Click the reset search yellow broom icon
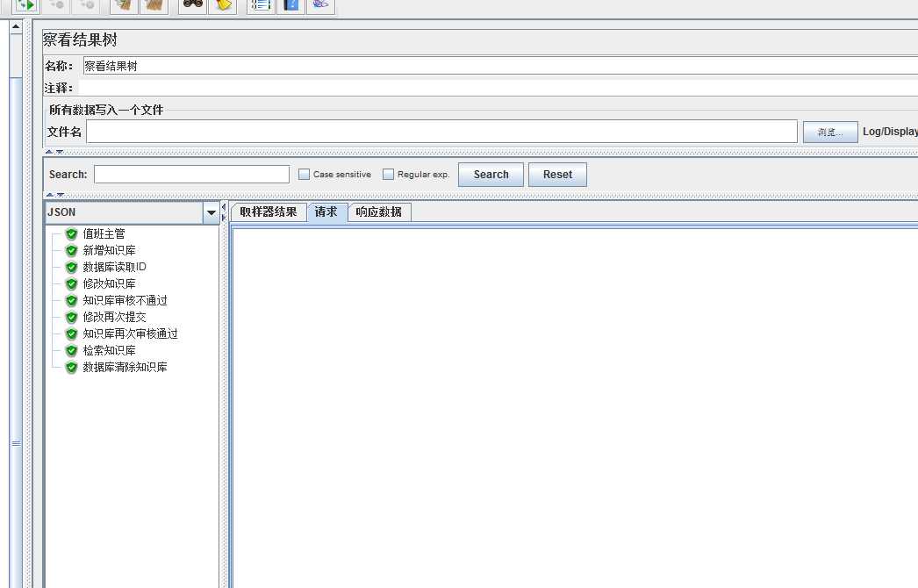The height and width of the screenshot is (588, 918). point(222,4)
